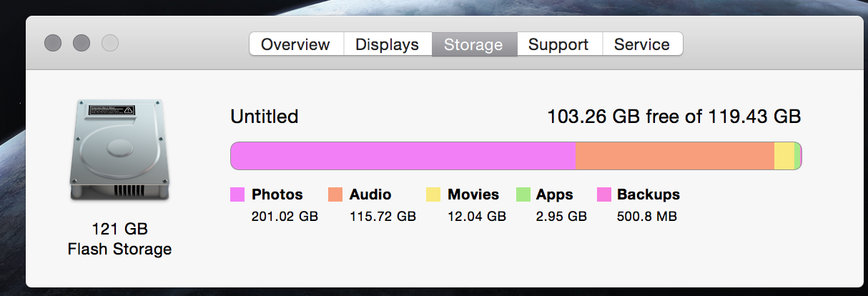The image size is (868, 296).
Task: Click the pink Photos segment in storage bar
Action: pos(403,156)
